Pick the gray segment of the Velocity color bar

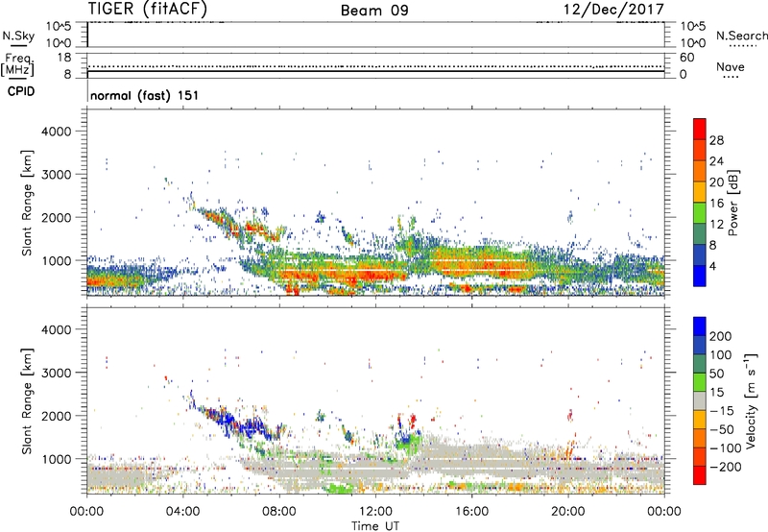[700, 400]
